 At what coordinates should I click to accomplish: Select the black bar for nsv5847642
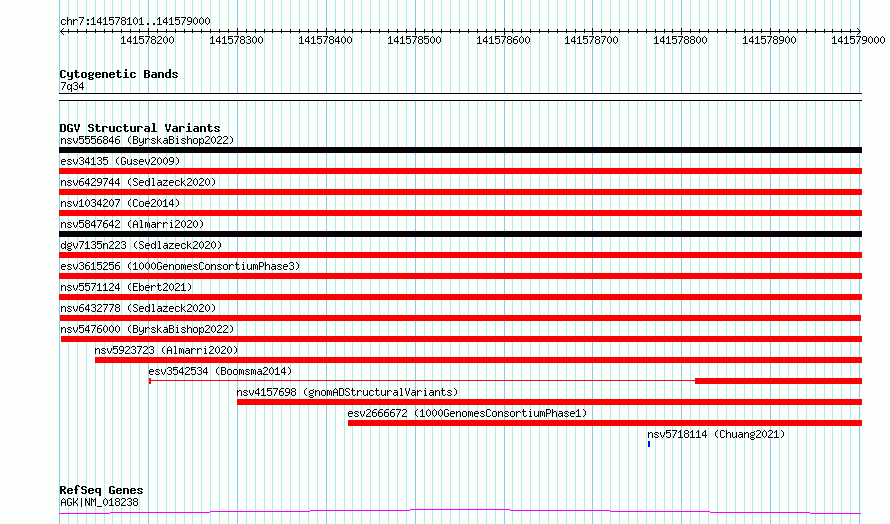coord(460,234)
